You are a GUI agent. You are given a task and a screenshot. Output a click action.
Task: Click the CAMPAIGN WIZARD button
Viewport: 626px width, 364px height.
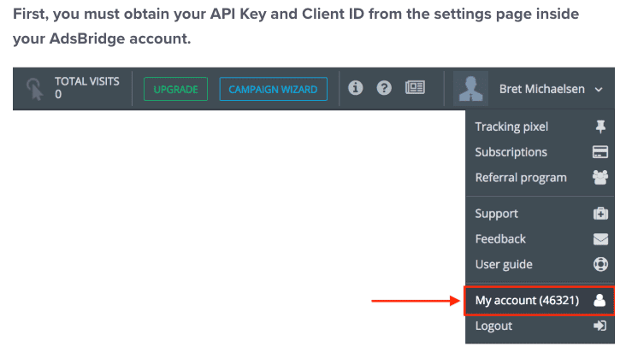click(273, 89)
